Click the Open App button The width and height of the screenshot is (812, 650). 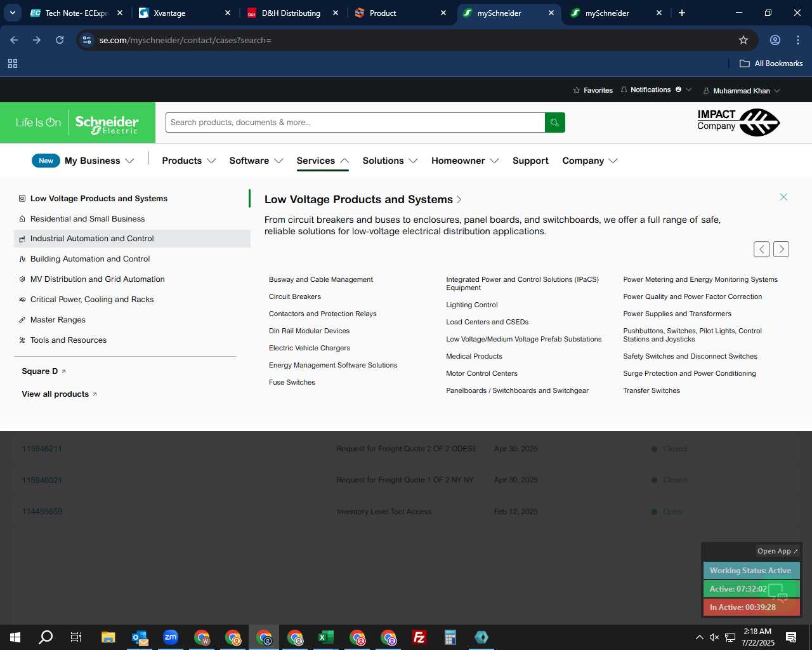coord(777,551)
